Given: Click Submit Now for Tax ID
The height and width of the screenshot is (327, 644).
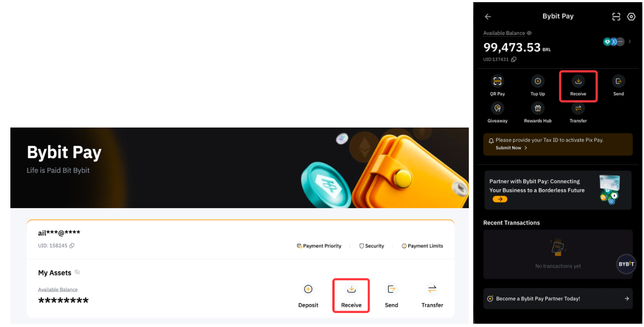Looking at the screenshot, I should 511,148.
